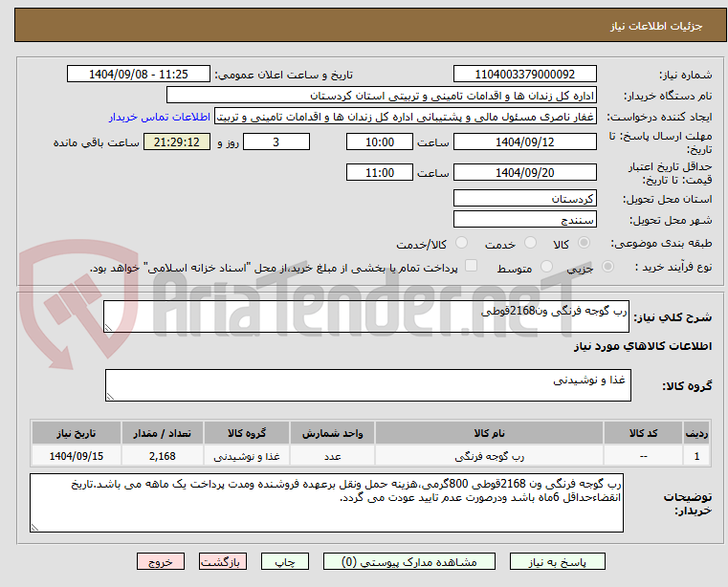This screenshot has height=587, width=728.
Task: Click the گروه کالا text area غذا و نوشیدنی
Action: 367,385
